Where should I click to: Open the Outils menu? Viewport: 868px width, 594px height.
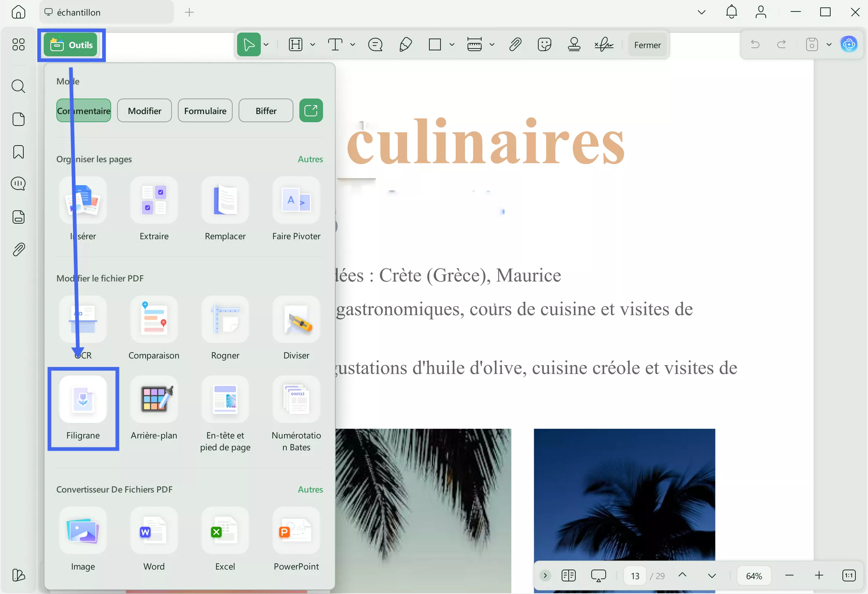click(71, 44)
